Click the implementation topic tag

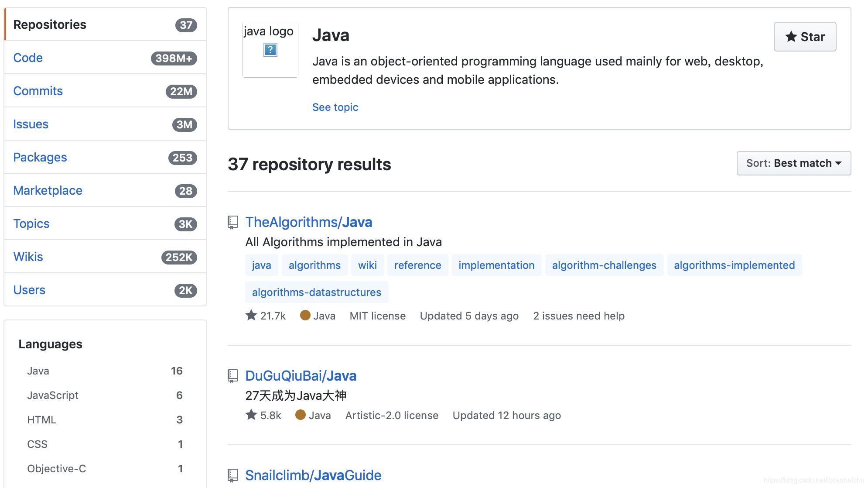496,265
